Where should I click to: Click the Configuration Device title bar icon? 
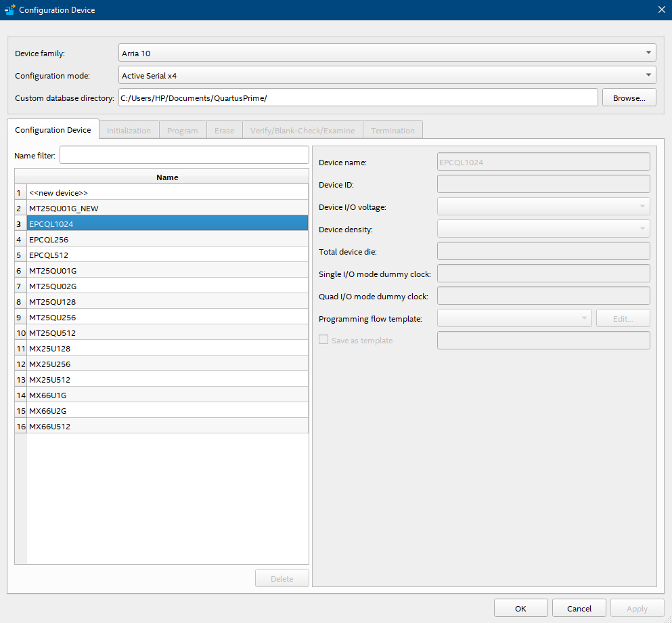(10, 10)
